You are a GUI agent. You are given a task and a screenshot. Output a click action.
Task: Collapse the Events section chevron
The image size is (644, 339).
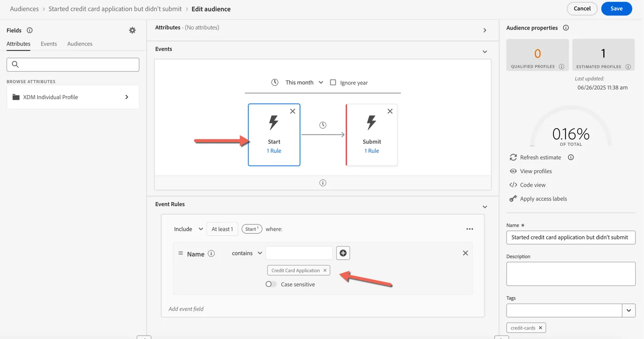click(x=485, y=52)
